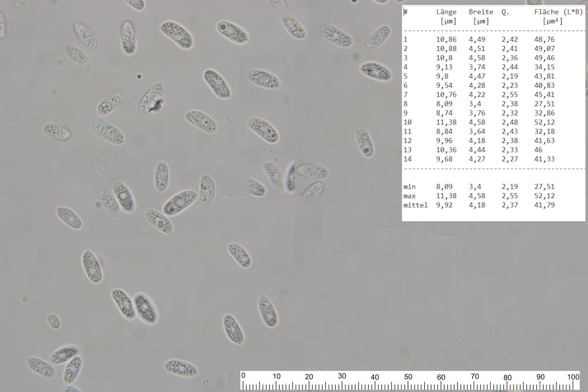Click mean length value 9,92
This screenshot has width=588, height=392.
click(444, 205)
